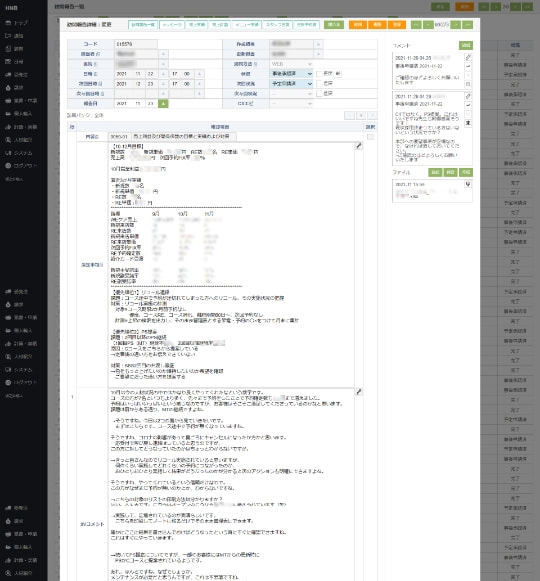Toggle the checkbox beside the first blue-highlighted status dropdown
Screen dimensions: 540x581
click(x=319, y=74)
